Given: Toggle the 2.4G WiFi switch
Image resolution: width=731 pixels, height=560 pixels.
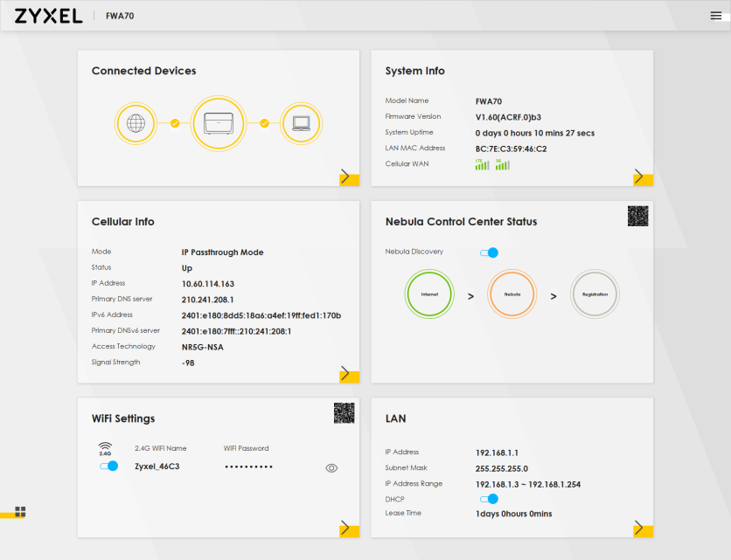Looking at the screenshot, I should coord(108,467).
